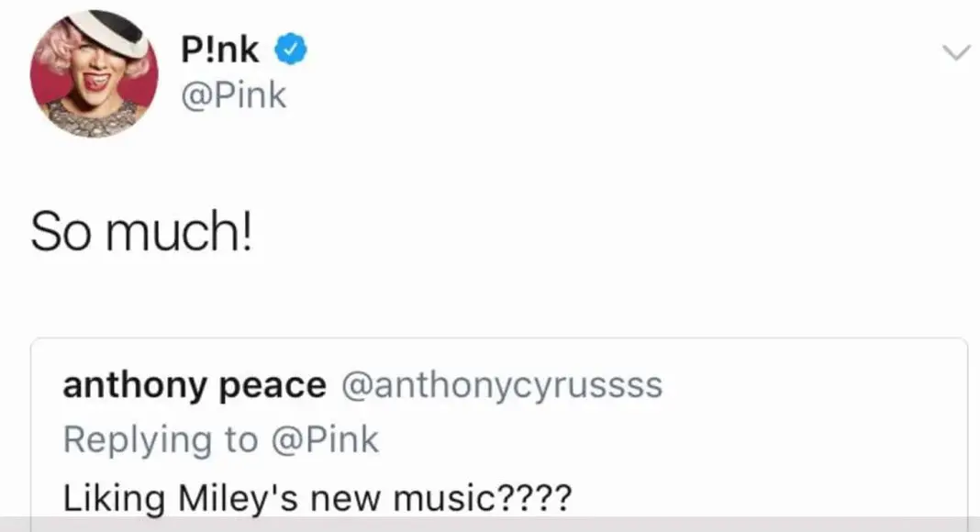
Task: Open P!nk's profile picture avatar
Action: (95, 74)
